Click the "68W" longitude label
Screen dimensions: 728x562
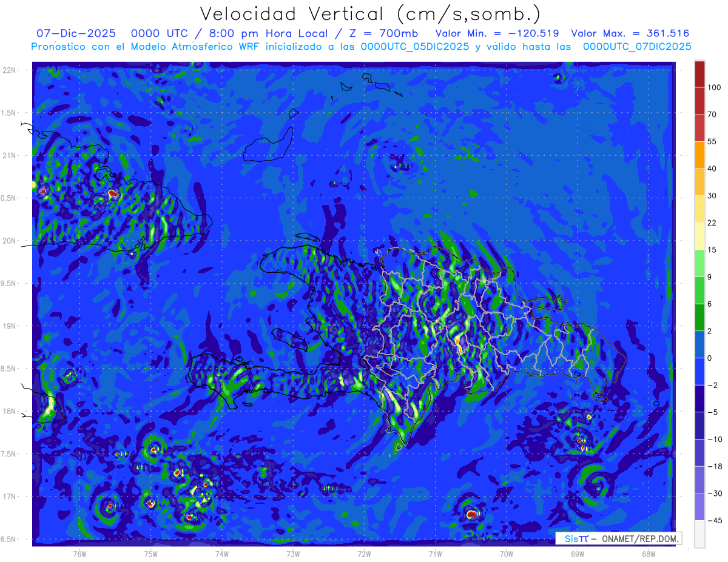(x=649, y=554)
